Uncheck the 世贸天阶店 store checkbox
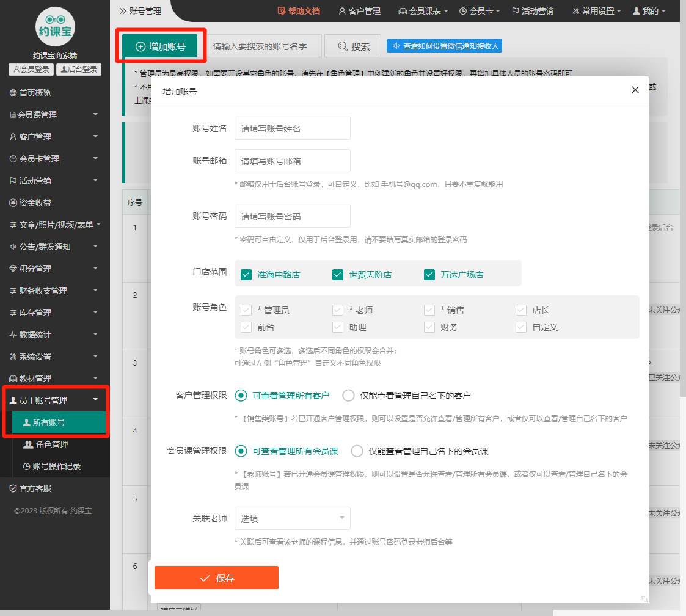Screen dimensions: 686x616 click(x=338, y=275)
